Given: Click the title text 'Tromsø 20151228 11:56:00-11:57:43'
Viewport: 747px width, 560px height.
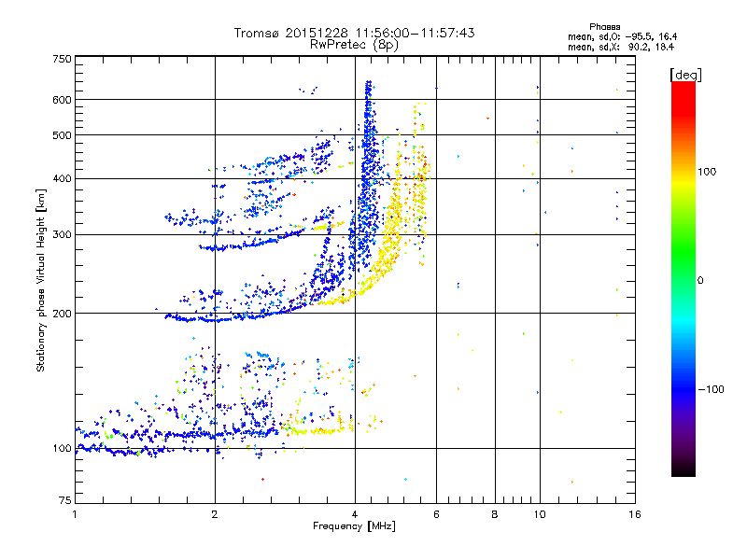Looking at the screenshot, I should [355, 33].
